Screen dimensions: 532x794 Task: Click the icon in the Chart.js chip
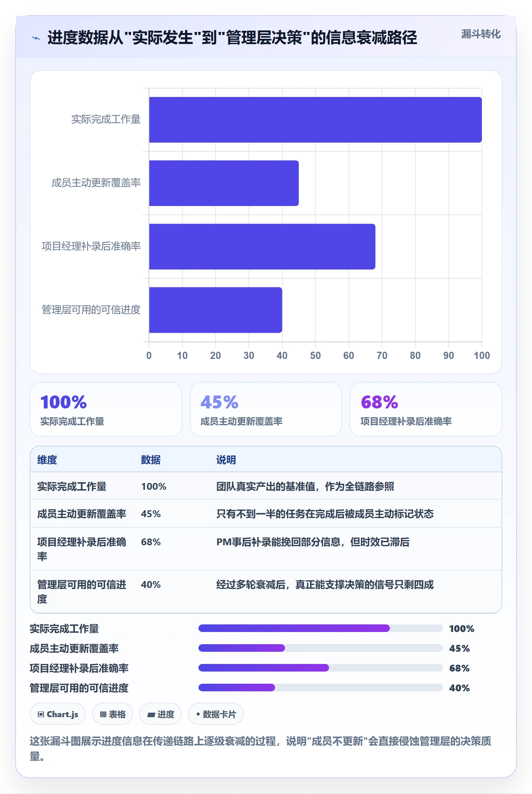[41, 715]
